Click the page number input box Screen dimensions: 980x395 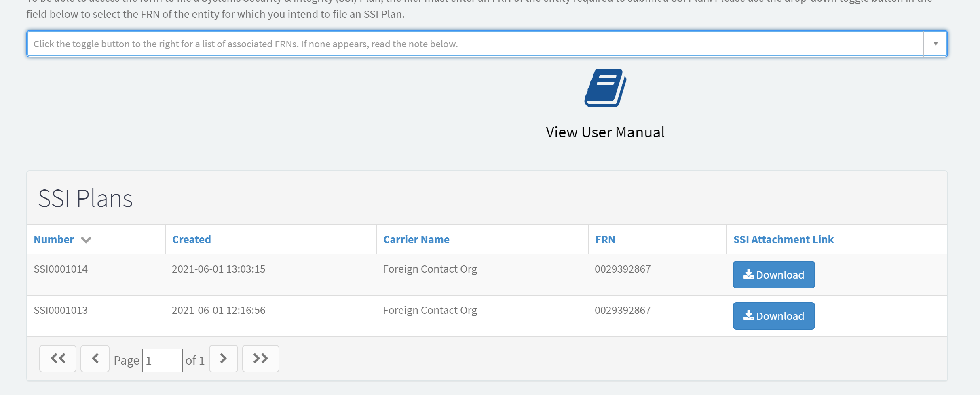click(162, 360)
